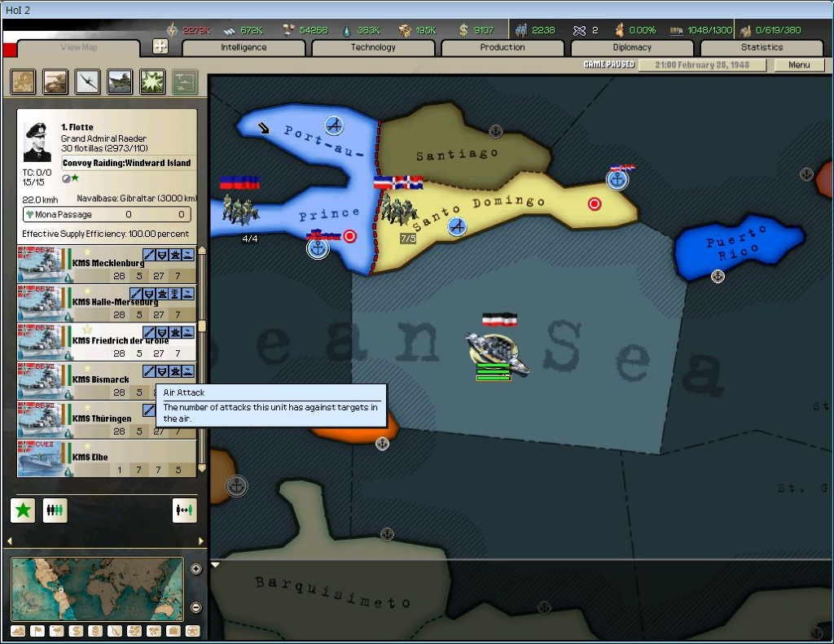Show next panel with right arrow

(201, 541)
